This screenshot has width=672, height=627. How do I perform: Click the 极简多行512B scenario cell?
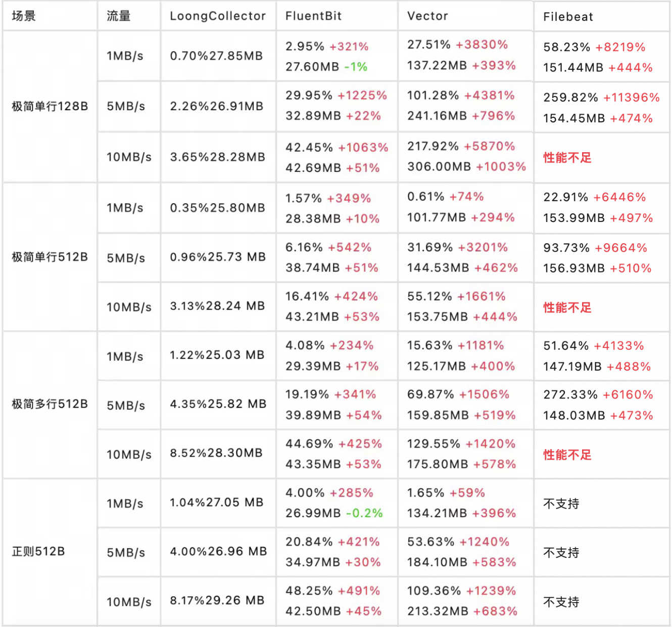(50, 404)
